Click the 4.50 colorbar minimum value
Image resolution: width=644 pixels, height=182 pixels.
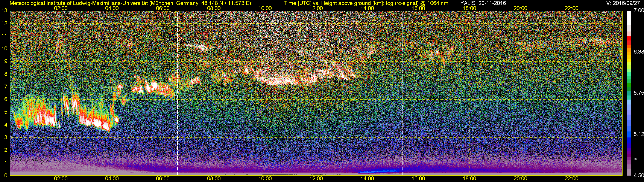point(639,176)
